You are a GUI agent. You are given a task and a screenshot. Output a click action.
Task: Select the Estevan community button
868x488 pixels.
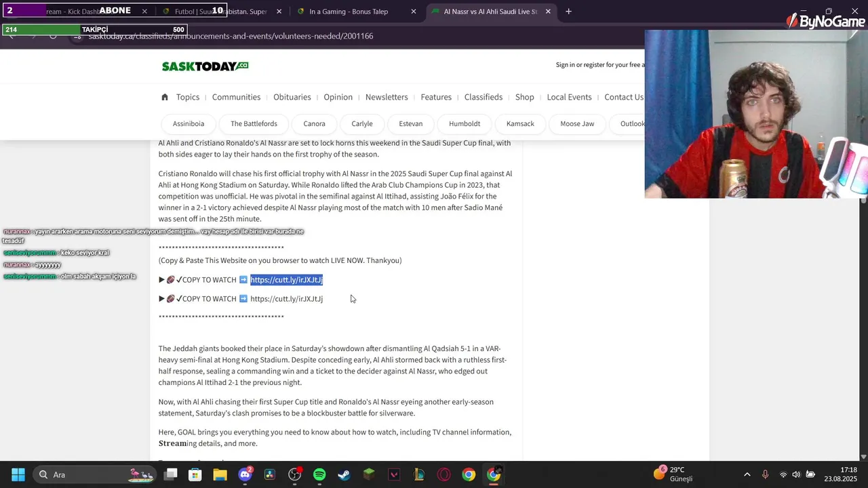(x=410, y=123)
